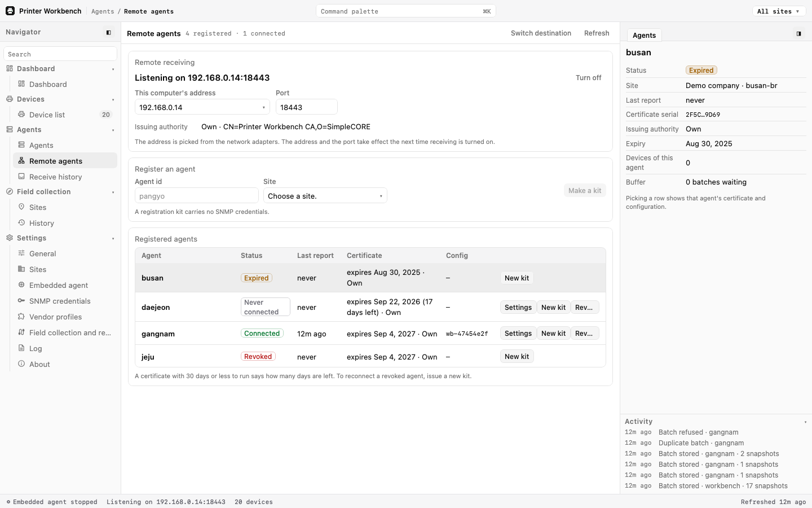Click the Agents server icon under the Agents group

pyautogui.click(x=21, y=145)
